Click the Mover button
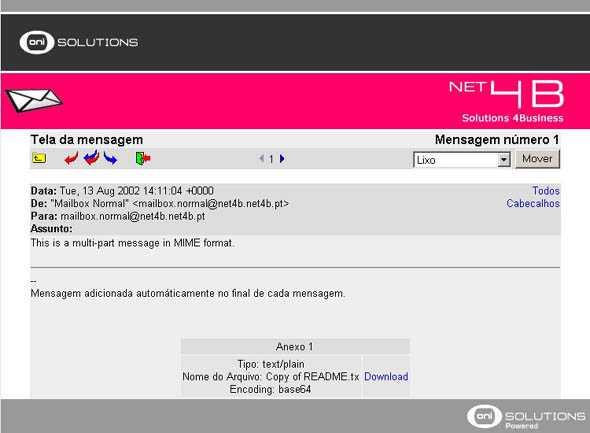The width and height of the screenshot is (590, 433). (537, 159)
